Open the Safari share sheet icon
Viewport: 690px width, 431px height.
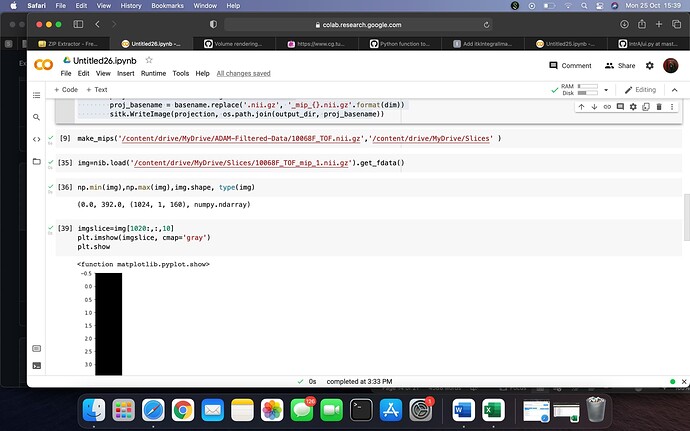coord(642,24)
